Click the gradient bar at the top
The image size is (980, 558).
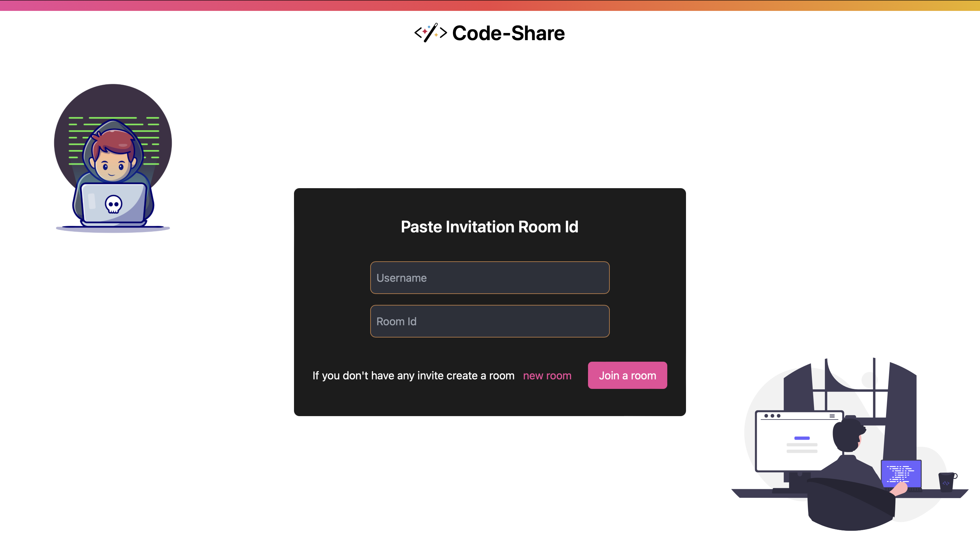point(490,5)
